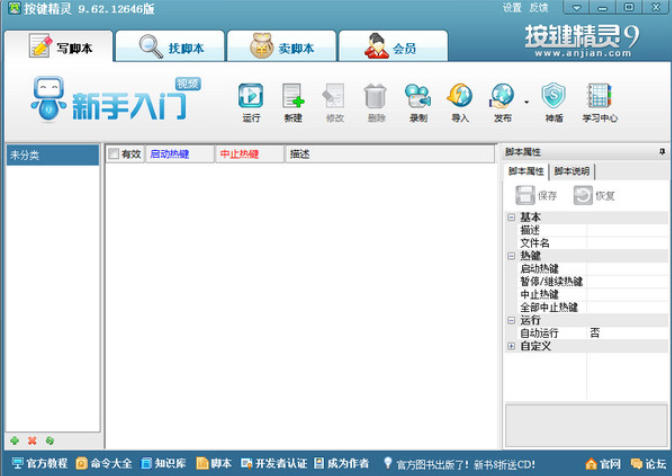Image resolution: width=672 pixels, height=476 pixels.
Task: Open the 官网 home link
Action: point(603,464)
